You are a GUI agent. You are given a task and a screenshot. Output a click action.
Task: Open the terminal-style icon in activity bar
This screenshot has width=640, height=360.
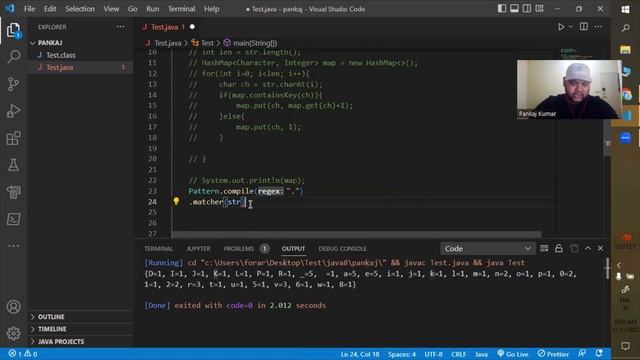coord(13,219)
